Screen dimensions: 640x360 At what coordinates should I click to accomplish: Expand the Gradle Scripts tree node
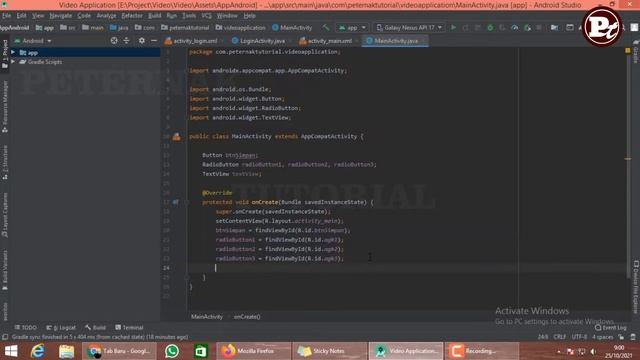coord(13,62)
